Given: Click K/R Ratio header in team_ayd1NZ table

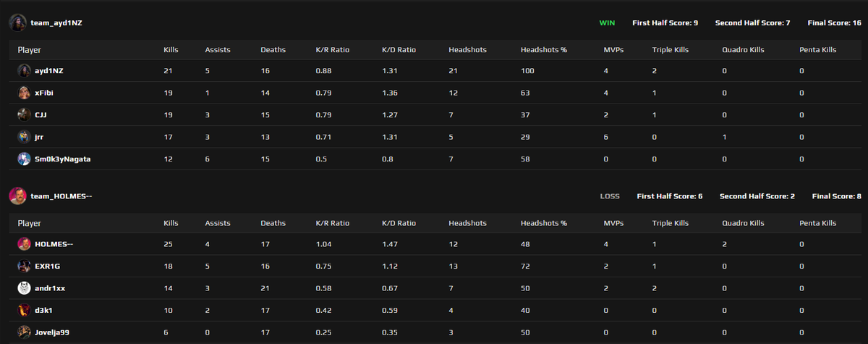Looking at the screenshot, I should 333,50.
